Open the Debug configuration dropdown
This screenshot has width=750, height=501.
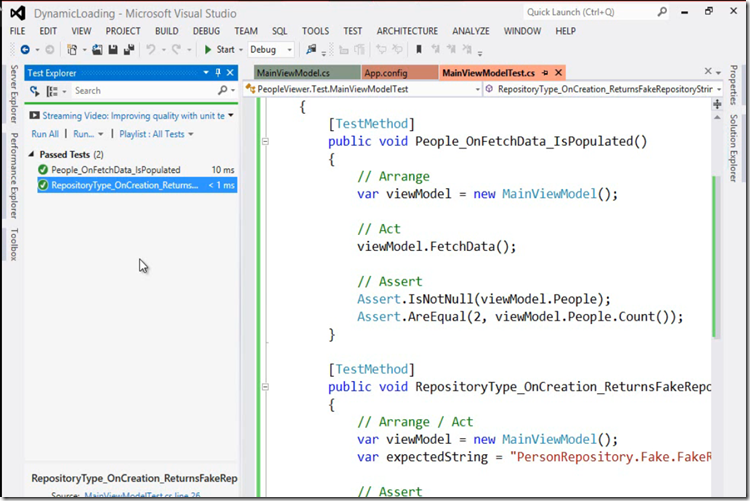pyautogui.click(x=289, y=50)
